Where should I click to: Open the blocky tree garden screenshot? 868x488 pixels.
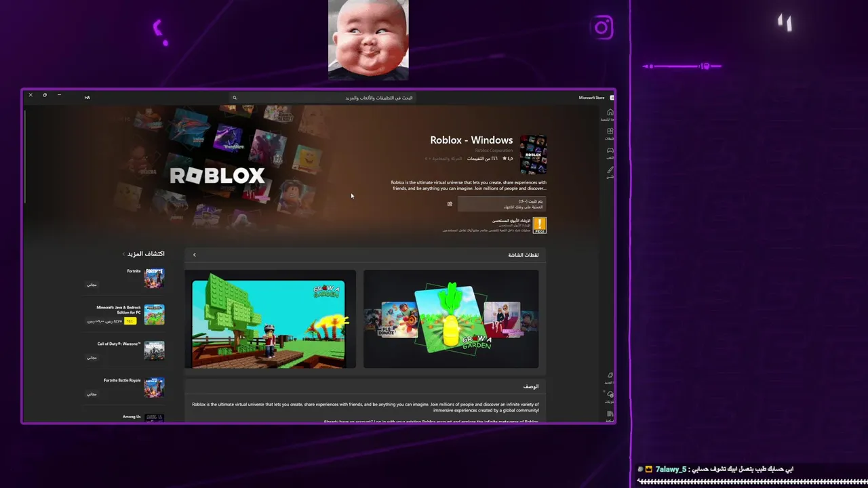pos(270,319)
